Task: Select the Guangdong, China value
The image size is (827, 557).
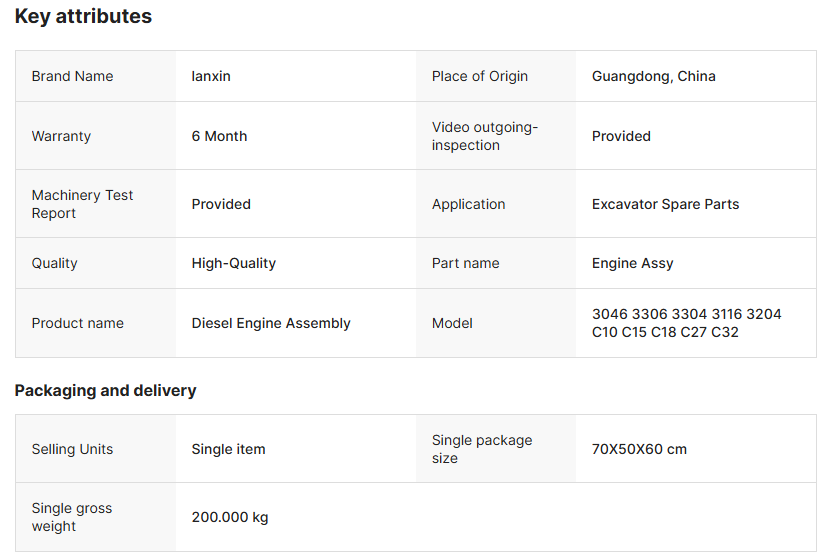Action: [653, 76]
